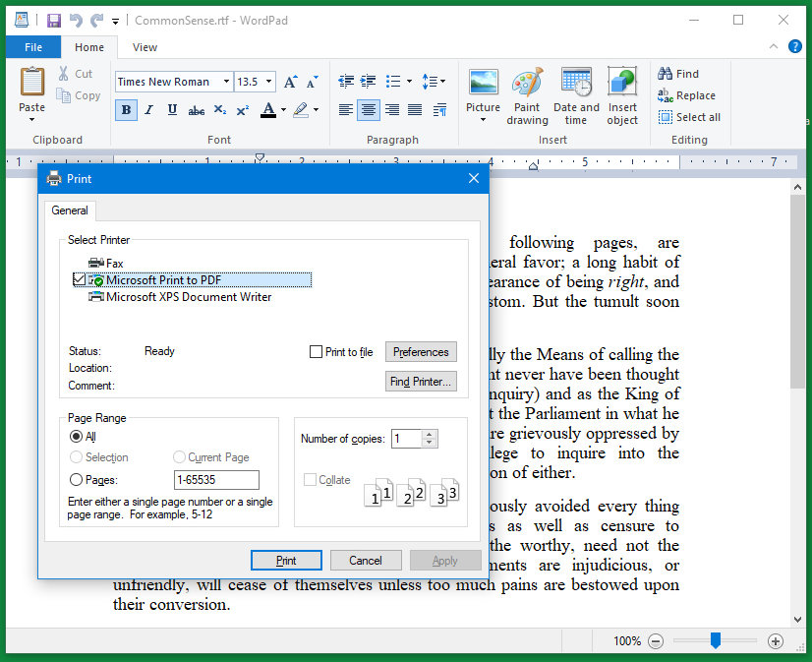Click the zoom in plus button

point(776,641)
